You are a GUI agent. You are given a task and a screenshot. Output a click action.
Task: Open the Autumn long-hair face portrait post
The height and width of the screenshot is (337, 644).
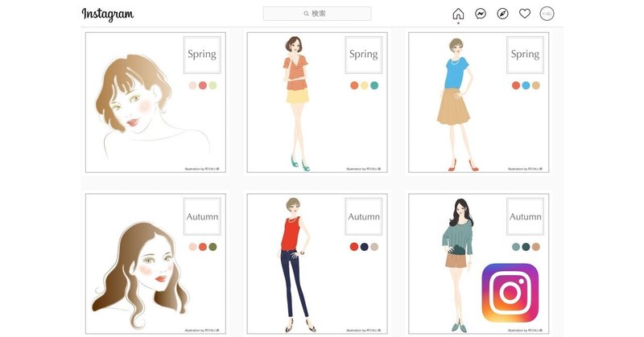click(x=155, y=264)
